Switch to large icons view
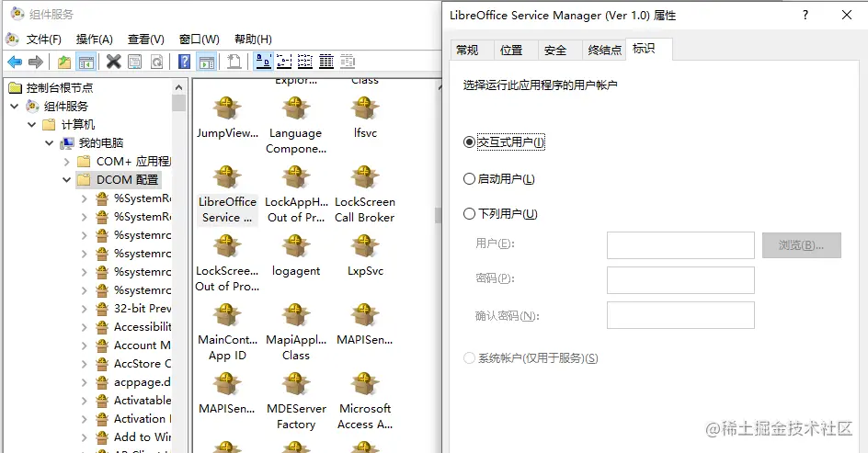Viewport: 868px width, 453px height. point(264,62)
